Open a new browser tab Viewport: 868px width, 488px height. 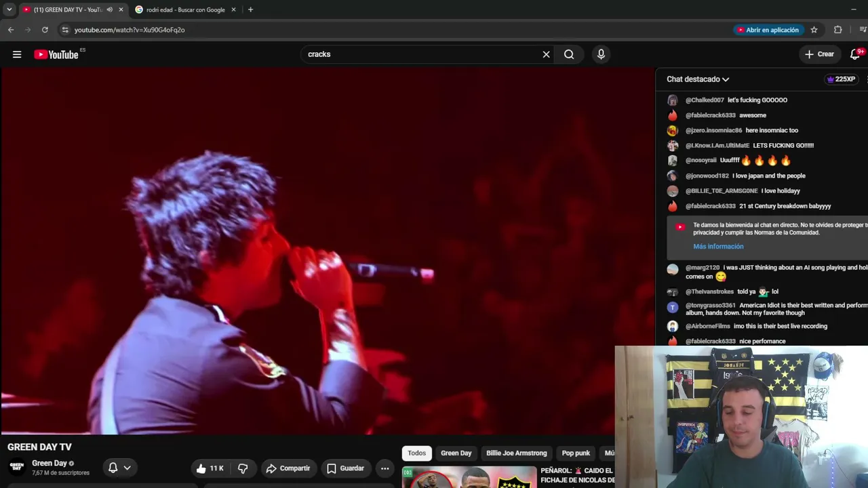click(250, 9)
